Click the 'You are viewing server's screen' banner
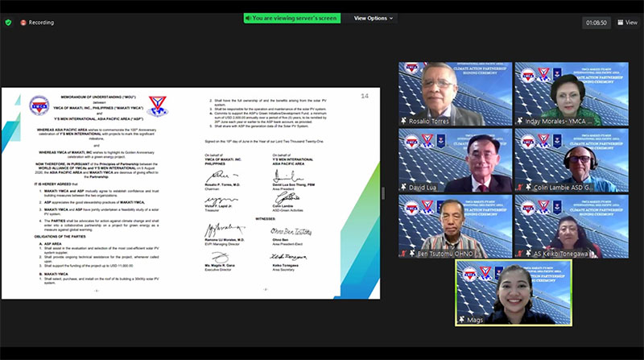644x360 pixels. pos(292,18)
